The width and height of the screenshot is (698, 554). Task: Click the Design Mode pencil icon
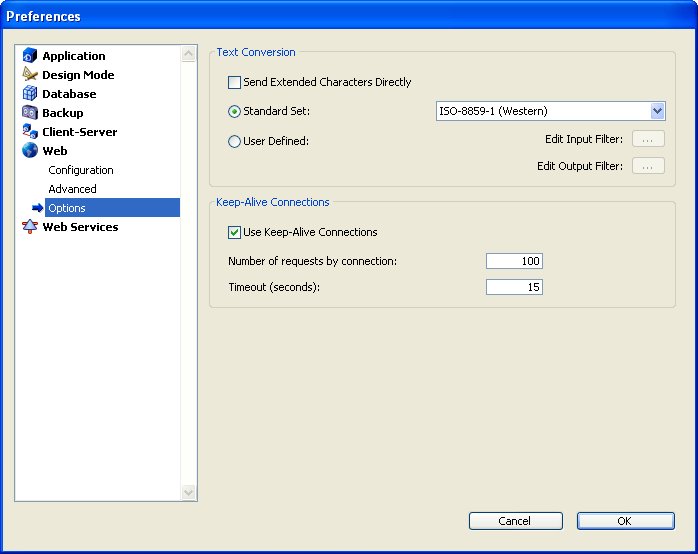pyautogui.click(x=30, y=75)
